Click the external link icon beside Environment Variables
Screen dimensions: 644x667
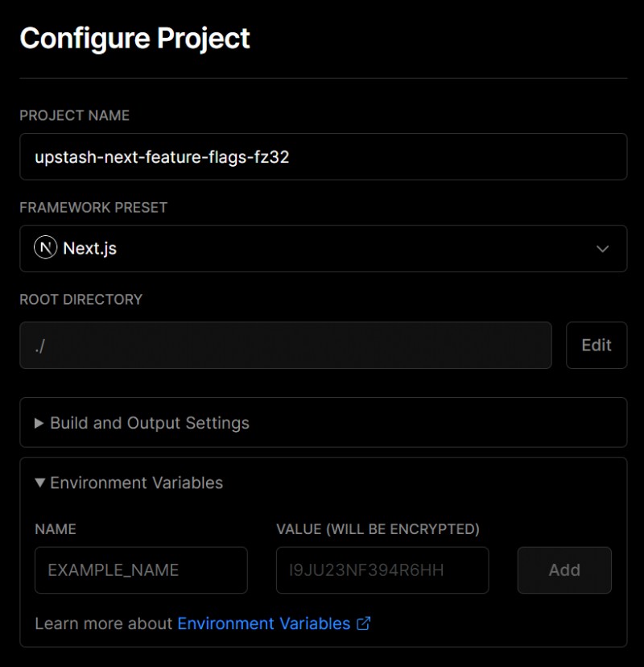363,623
